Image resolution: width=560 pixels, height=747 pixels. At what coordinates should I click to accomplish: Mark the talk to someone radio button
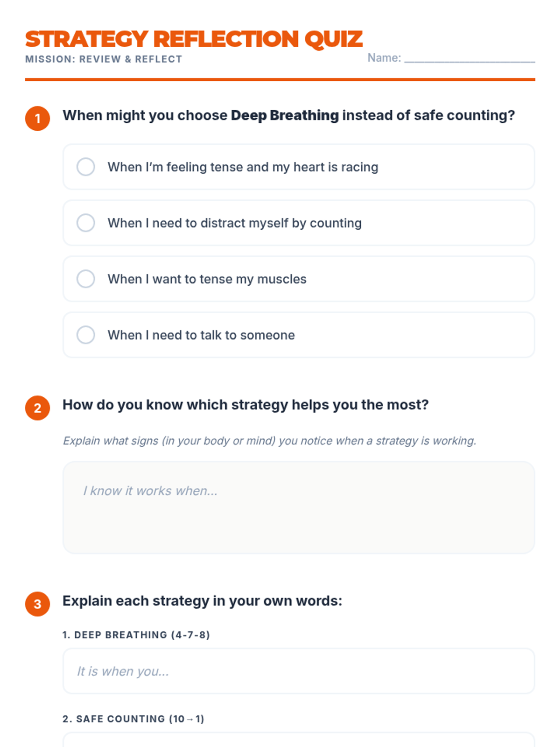[x=86, y=335]
